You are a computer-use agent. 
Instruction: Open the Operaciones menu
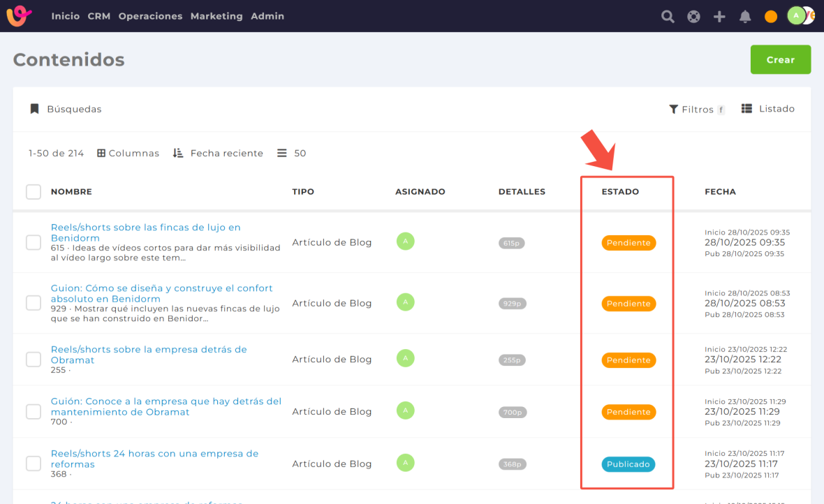tap(150, 16)
